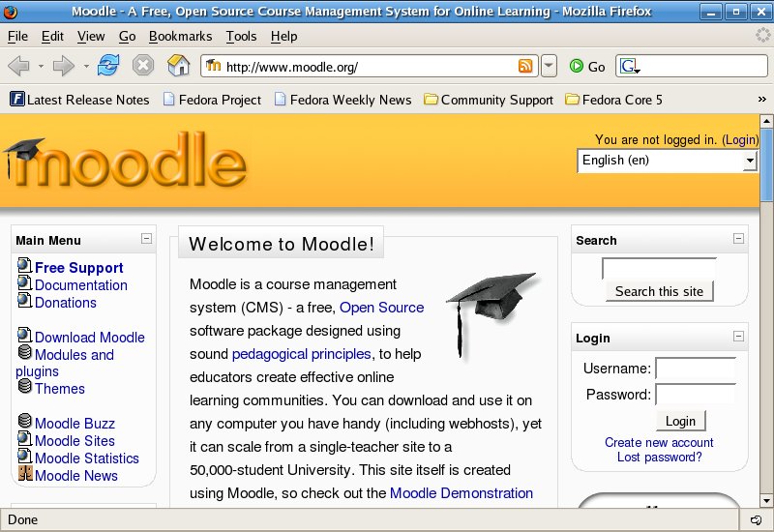Open the Go menu
The image size is (774, 532).
[128, 36]
